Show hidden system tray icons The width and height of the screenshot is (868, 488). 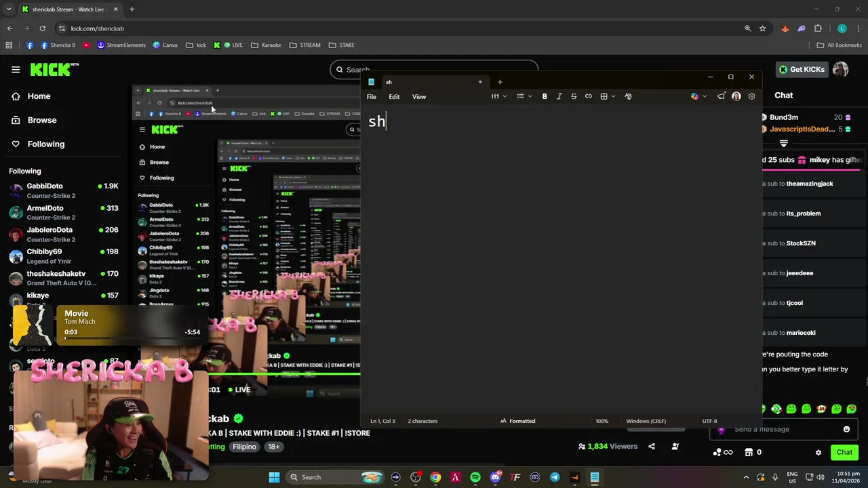[746, 477]
